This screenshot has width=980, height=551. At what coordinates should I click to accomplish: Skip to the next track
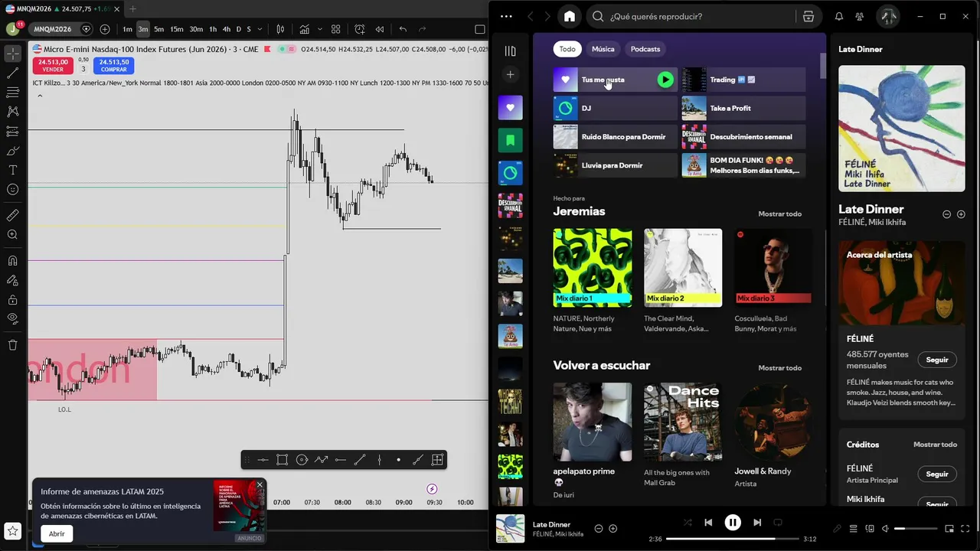tap(756, 523)
